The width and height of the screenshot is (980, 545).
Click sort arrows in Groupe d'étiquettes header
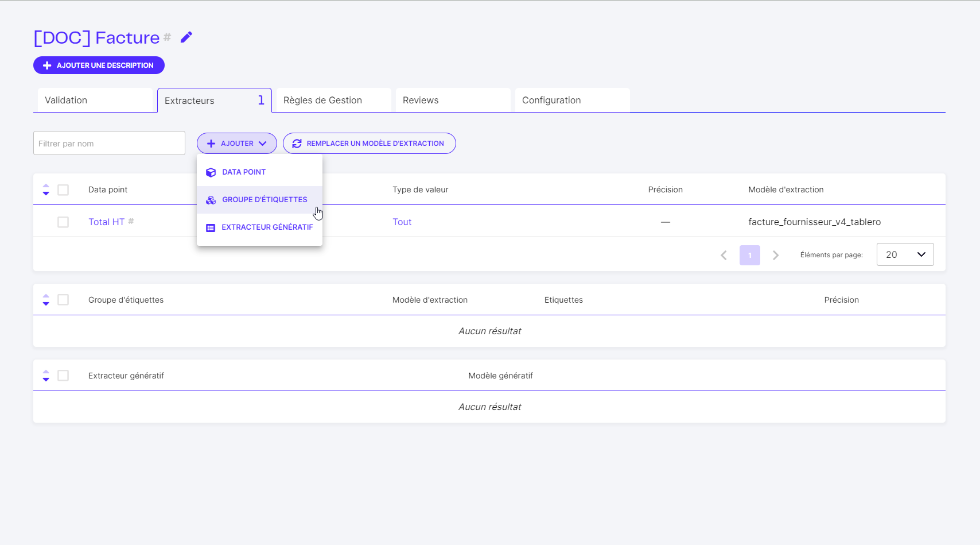pos(46,300)
